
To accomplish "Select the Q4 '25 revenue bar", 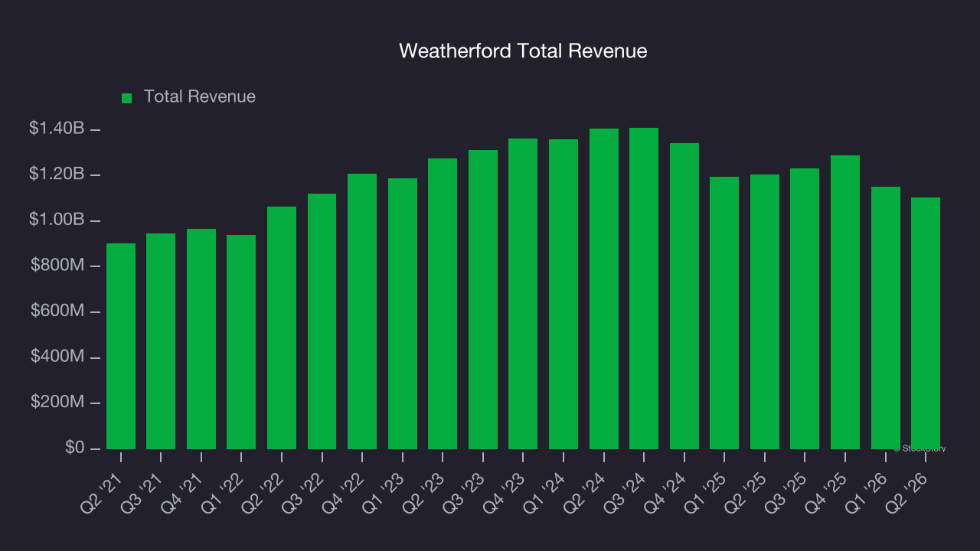I will pos(845,302).
